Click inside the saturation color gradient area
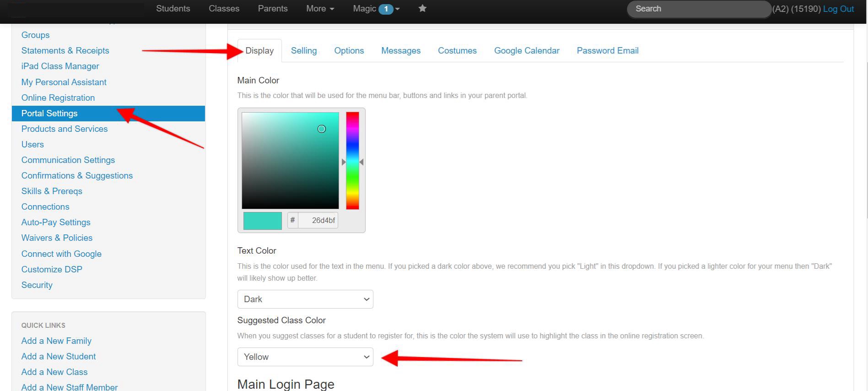This screenshot has width=868, height=391. coord(290,161)
